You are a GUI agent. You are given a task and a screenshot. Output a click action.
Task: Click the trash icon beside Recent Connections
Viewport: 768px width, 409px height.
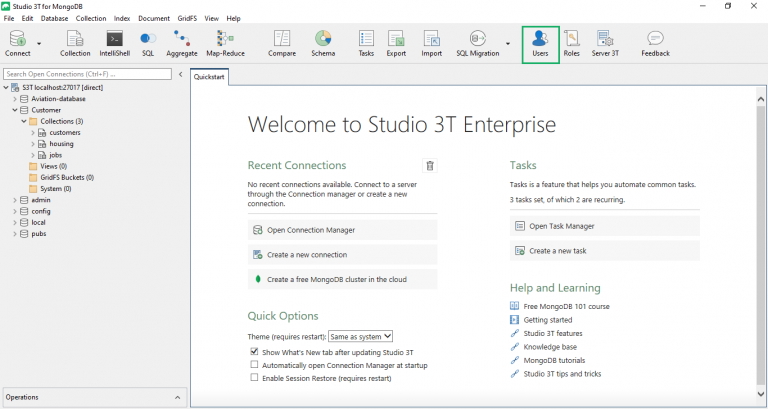(x=430, y=166)
